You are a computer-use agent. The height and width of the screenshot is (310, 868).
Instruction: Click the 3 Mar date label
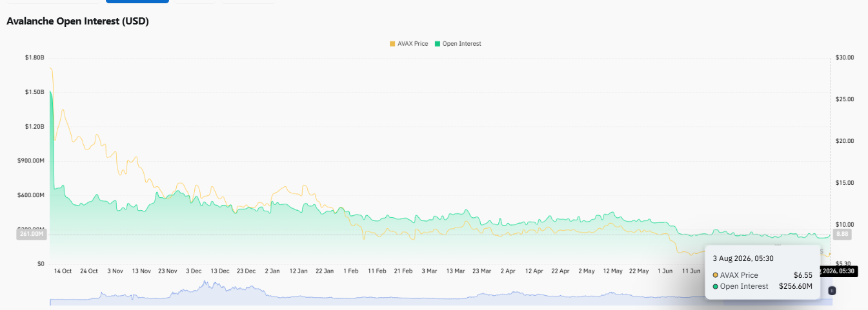point(429,271)
